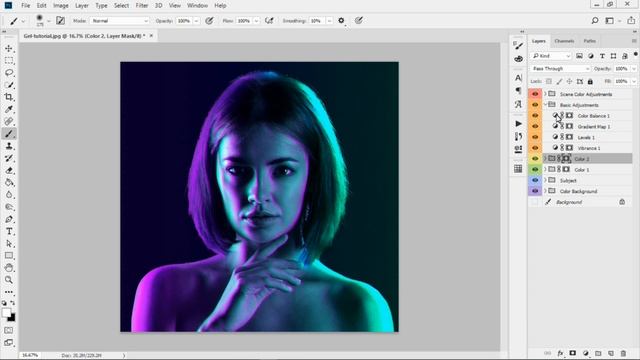Open the Image menu
Image resolution: width=640 pixels, height=360 pixels.
tap(61, 6)
